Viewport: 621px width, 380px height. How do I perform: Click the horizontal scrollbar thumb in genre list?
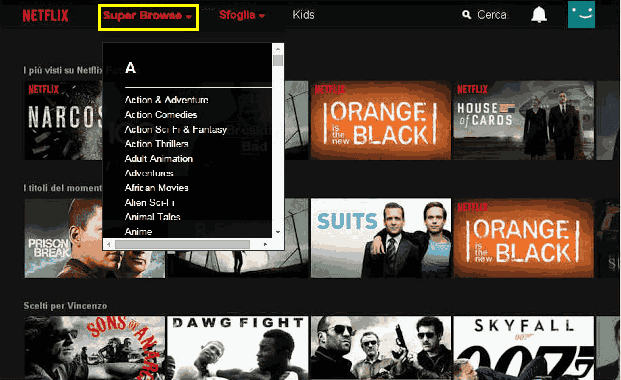click(x=182, y=244)
